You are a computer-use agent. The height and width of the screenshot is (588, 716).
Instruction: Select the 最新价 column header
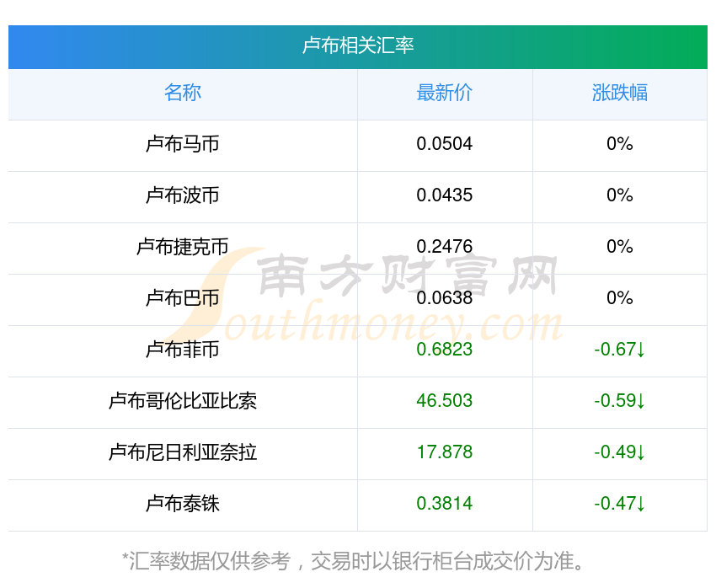444,93
